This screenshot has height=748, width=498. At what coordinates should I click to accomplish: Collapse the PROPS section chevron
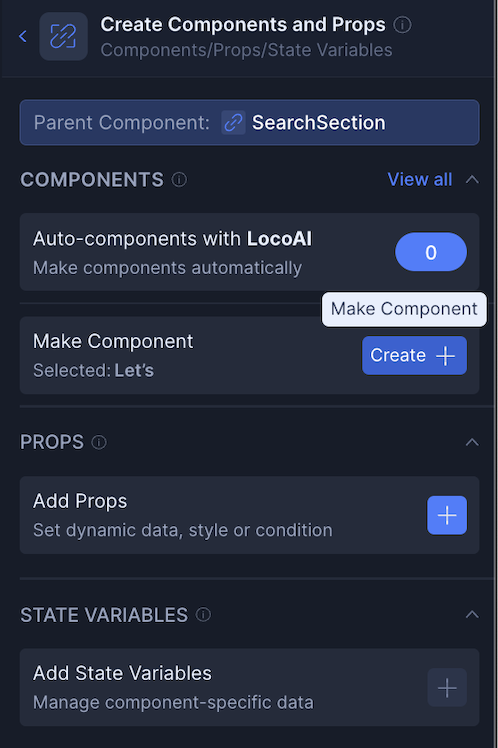pos(472,442)
